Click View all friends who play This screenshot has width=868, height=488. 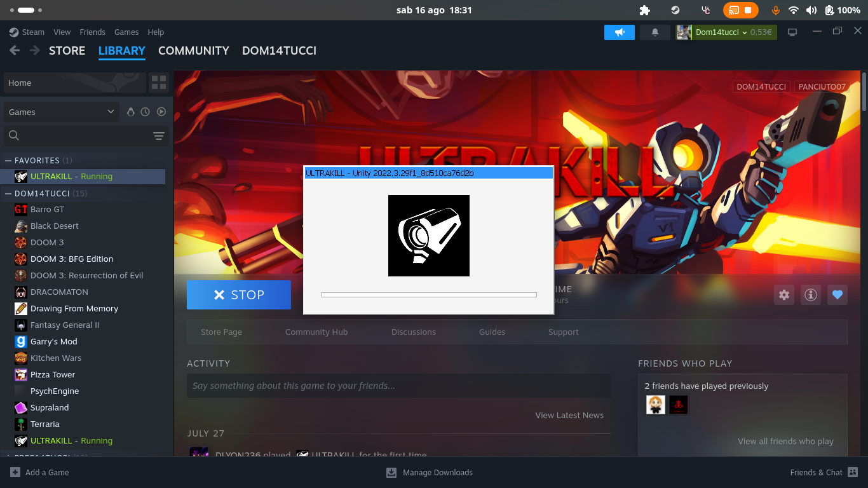[785, 442]
